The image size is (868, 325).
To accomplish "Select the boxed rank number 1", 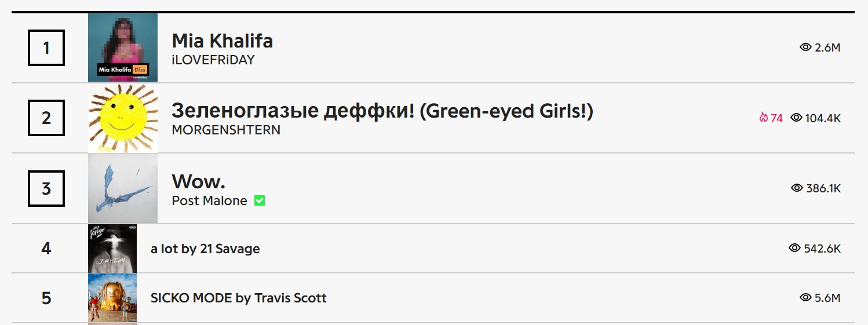I will coord(46,48).
